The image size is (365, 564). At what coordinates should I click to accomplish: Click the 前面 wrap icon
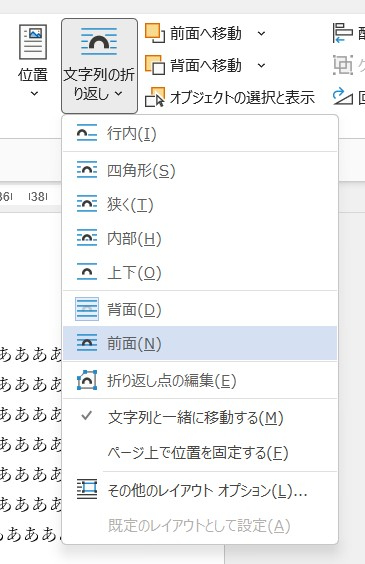click(x=87, y=343)
